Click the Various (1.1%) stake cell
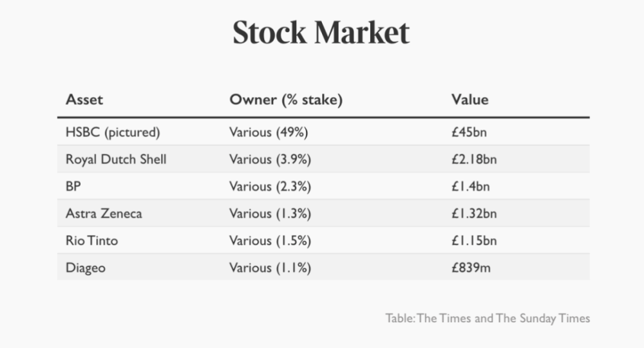 click(x=270, y=268)
